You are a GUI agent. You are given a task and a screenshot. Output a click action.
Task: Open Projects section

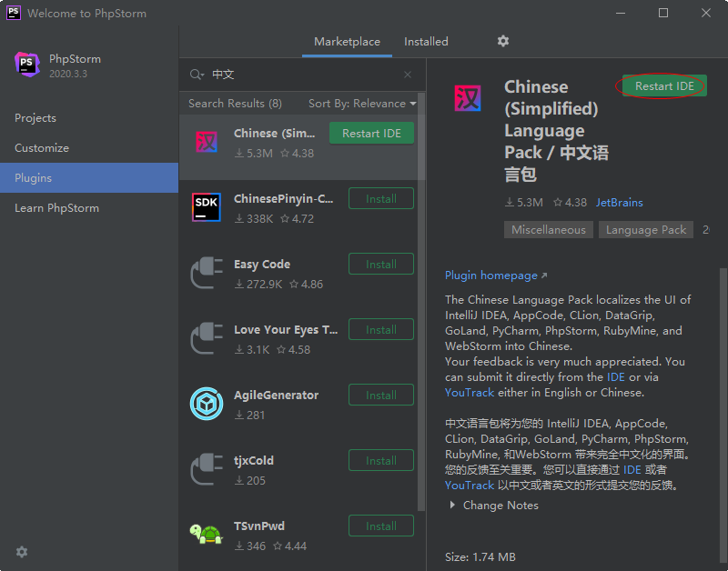[x=89, y=118]
